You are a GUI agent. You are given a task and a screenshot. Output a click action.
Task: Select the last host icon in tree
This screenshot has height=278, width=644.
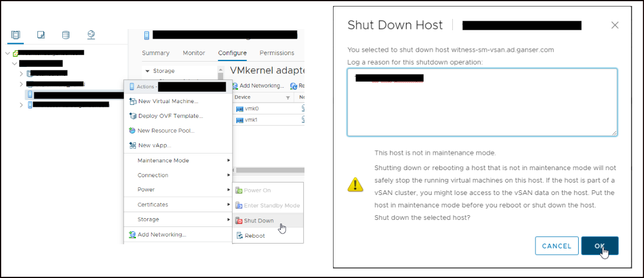(x=30, y=105)
